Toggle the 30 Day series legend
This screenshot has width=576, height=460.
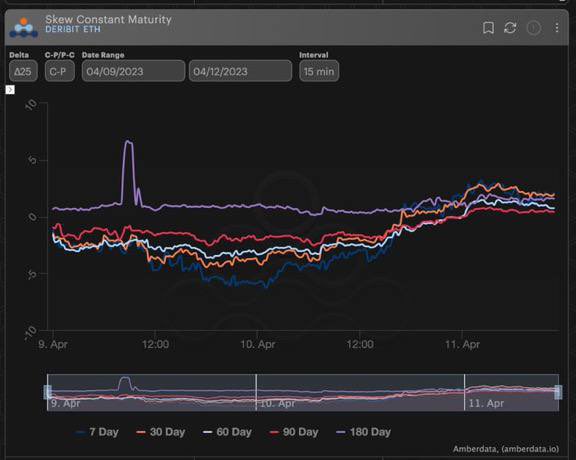coord(161,432)
